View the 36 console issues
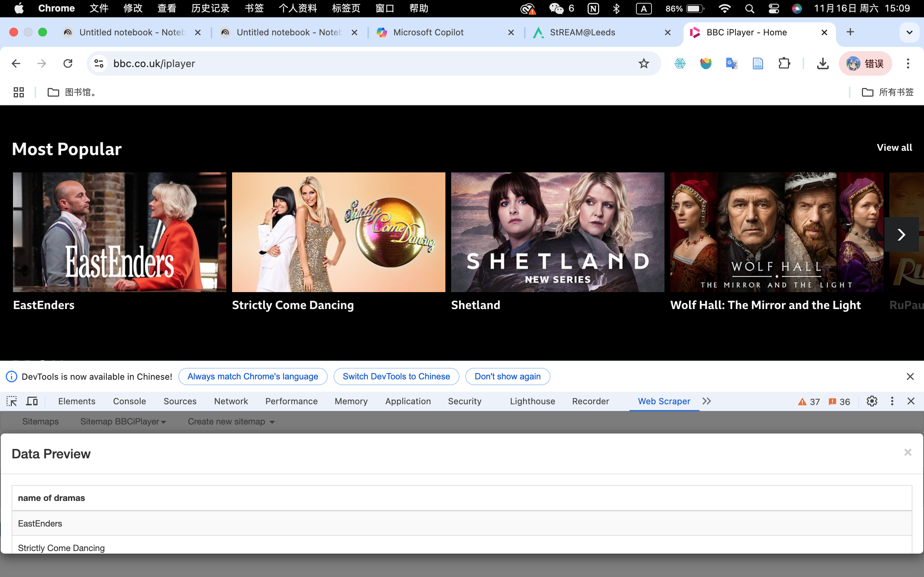 [x=839, y=401]
